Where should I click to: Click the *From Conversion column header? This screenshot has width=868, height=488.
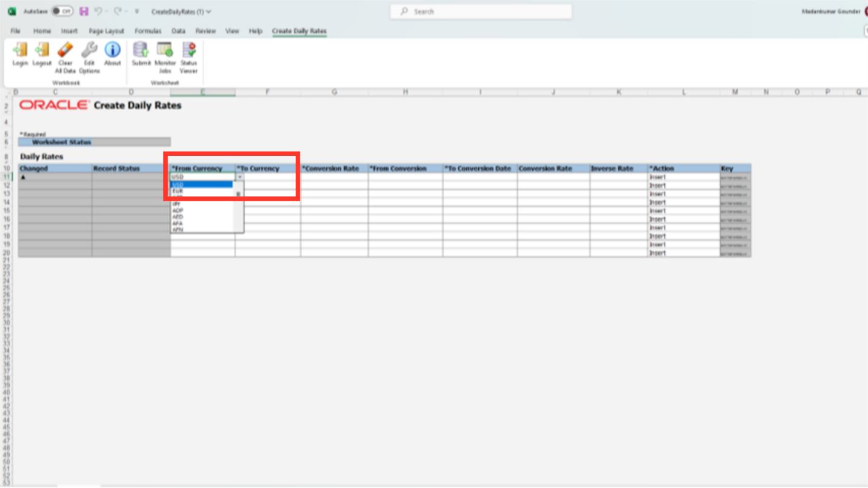pyautogui.click(x=405, y=169)
